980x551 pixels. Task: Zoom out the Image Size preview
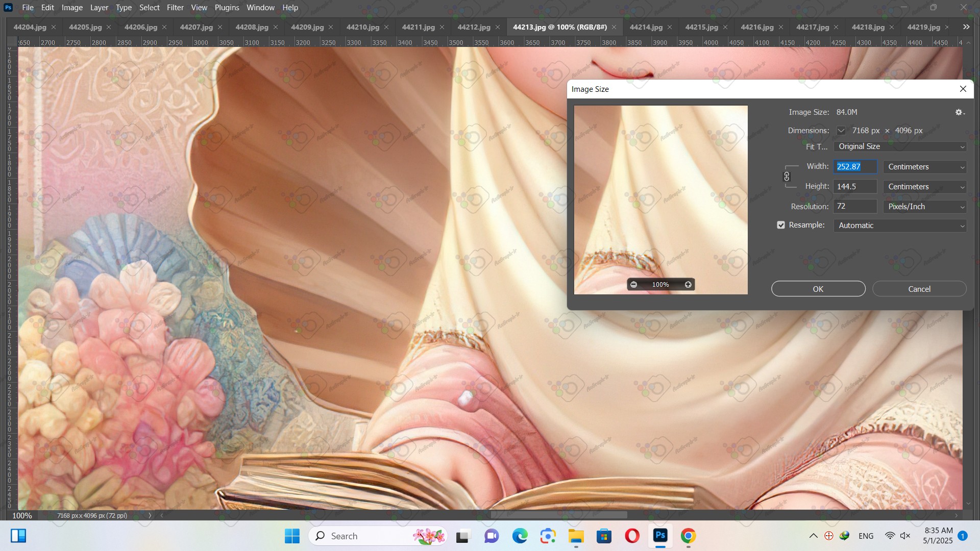tap(633, 285)
